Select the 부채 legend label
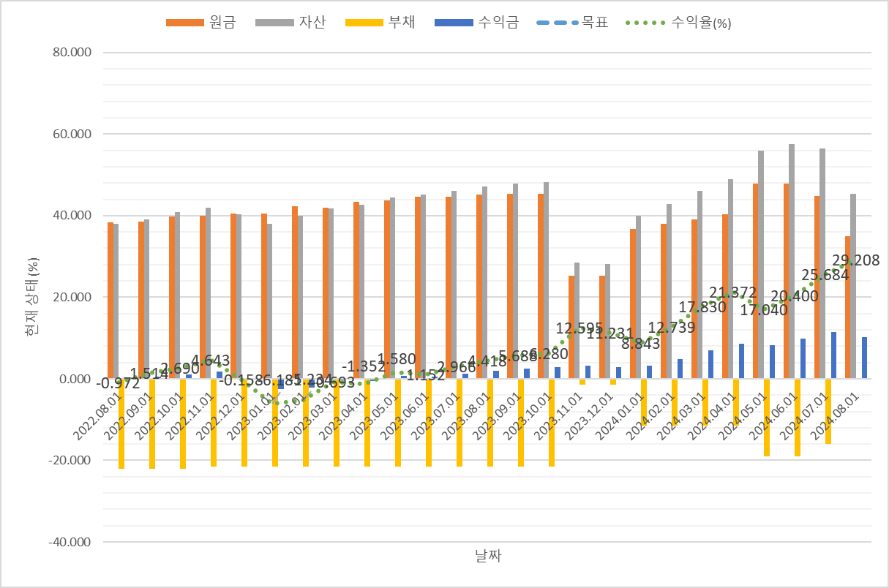 (402, 23)
